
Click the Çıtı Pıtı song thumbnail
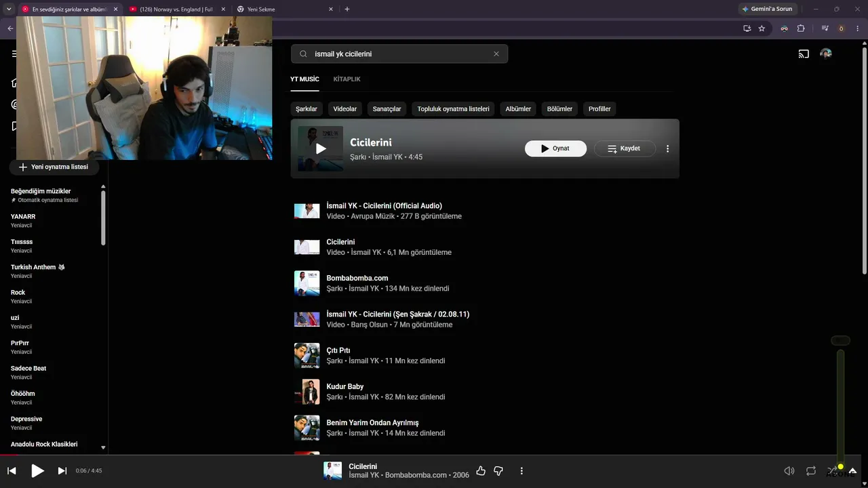307,356
